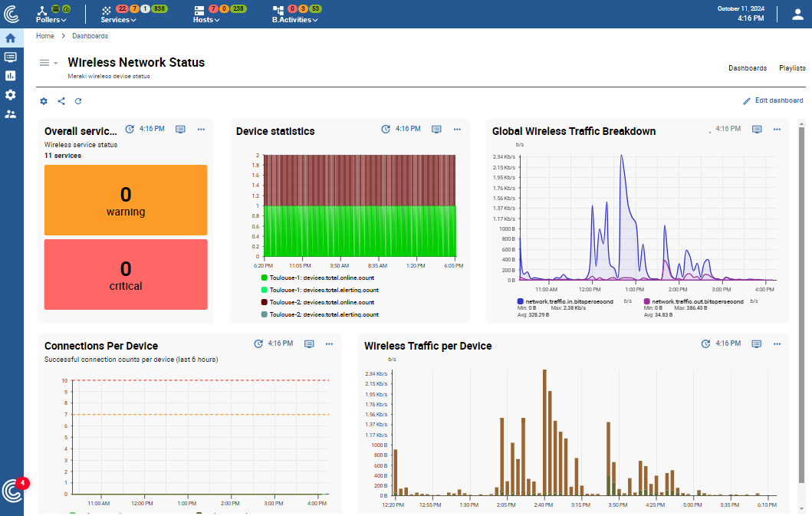Select the Home icon in the left sidebar
Screen dimensions: 812x516
[11, 37]
